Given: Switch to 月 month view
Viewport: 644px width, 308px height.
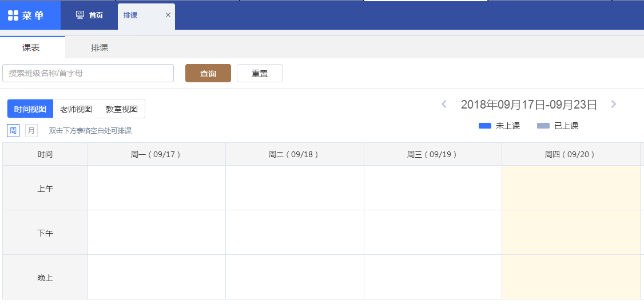Looking at the screenshot, I should [x=31, y=131].
